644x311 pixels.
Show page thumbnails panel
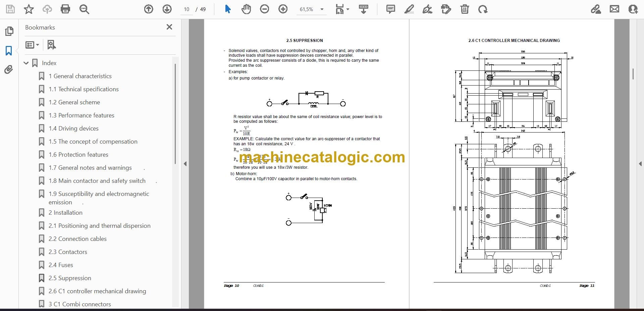tap(9, 31)
